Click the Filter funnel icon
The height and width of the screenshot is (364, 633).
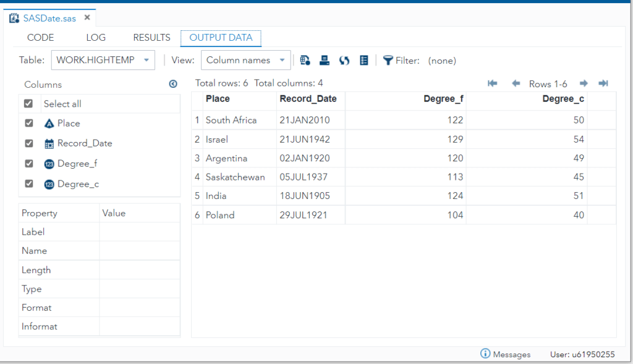[387, 60]
